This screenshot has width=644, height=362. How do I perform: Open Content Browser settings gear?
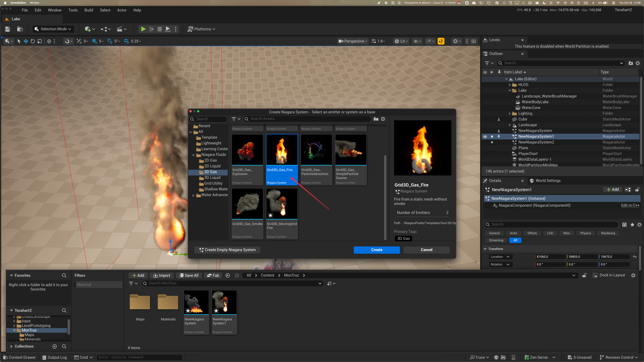click(633, 275)
